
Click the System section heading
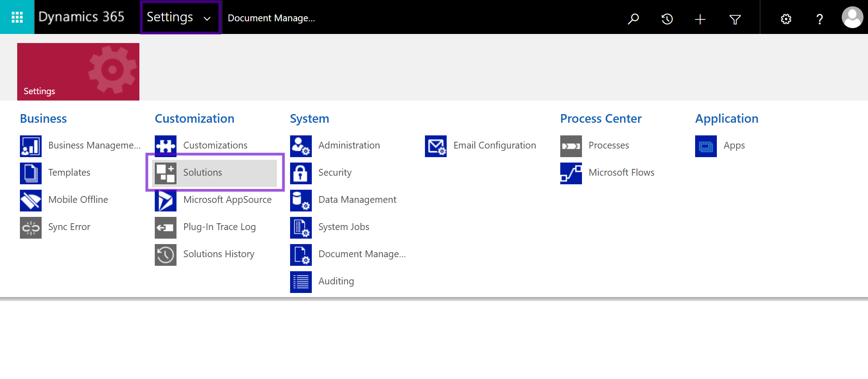(310, 119)
